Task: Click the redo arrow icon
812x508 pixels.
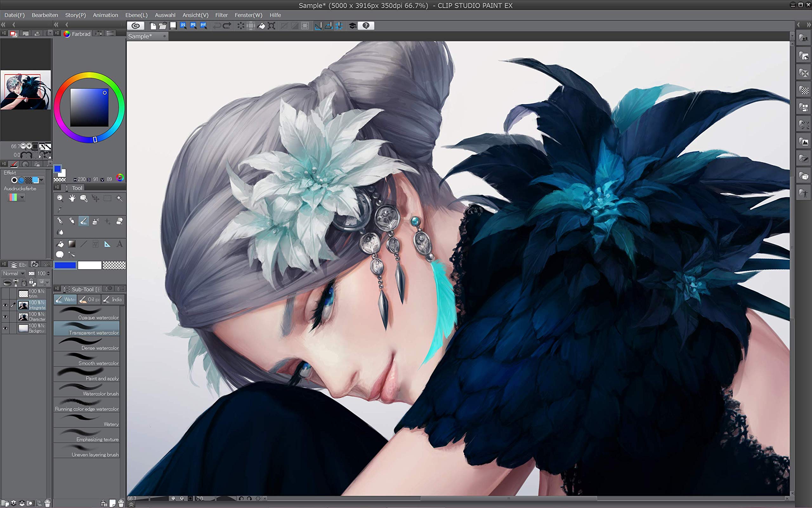Action: tap(227, 25)
